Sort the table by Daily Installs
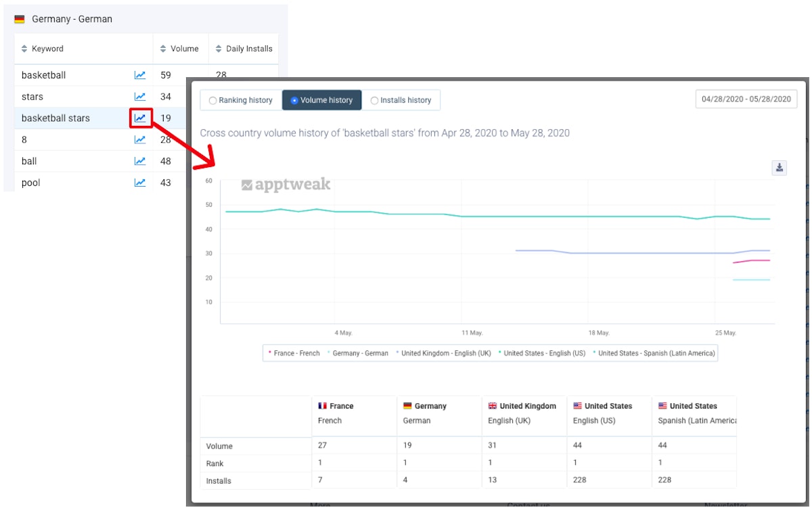The height and width of the screenshot is (510, 812). click(244, 49)
